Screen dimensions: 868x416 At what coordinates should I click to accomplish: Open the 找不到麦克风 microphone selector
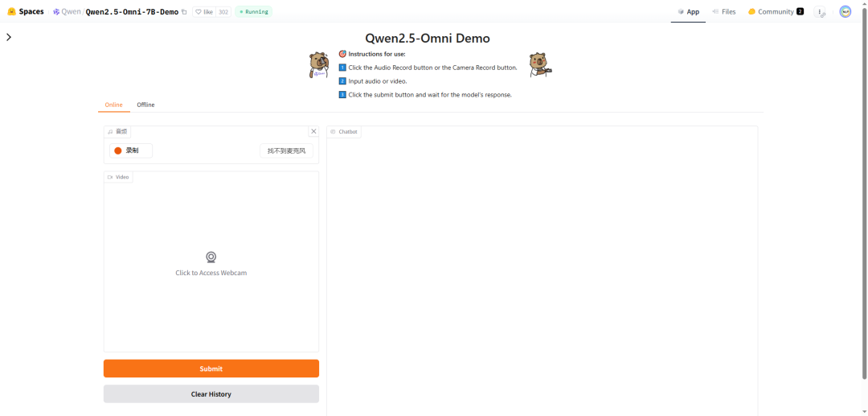286,150
